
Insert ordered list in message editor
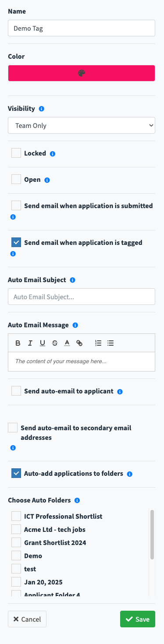click(x=98, y=343)
